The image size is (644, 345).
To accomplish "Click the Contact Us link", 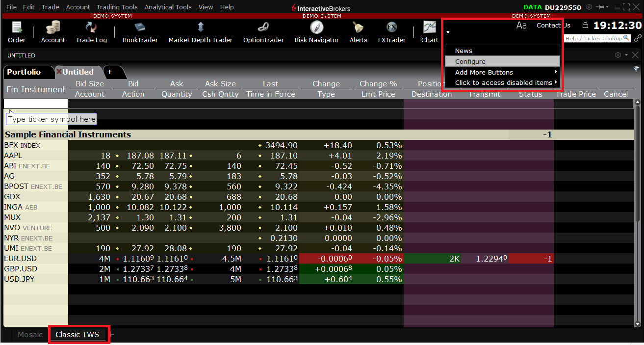I will coord(553,25).
